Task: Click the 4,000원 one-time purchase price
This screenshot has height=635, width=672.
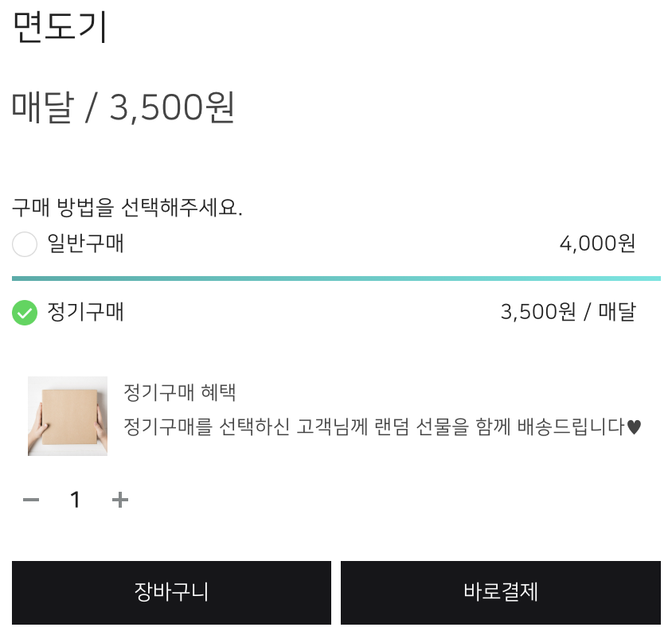Action: point(597,243)
